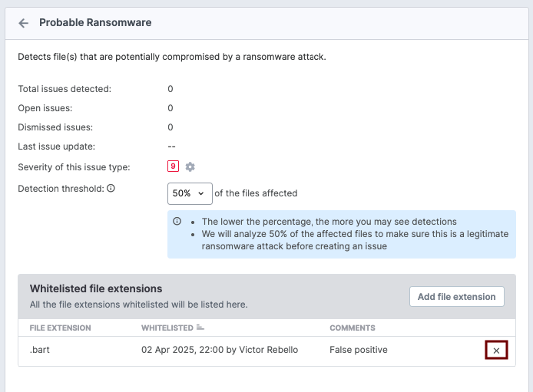The height and width of the screenshot is (392, 533).
Task: Click the WHITELISTED column header text
Action: [x=167, y=328]
